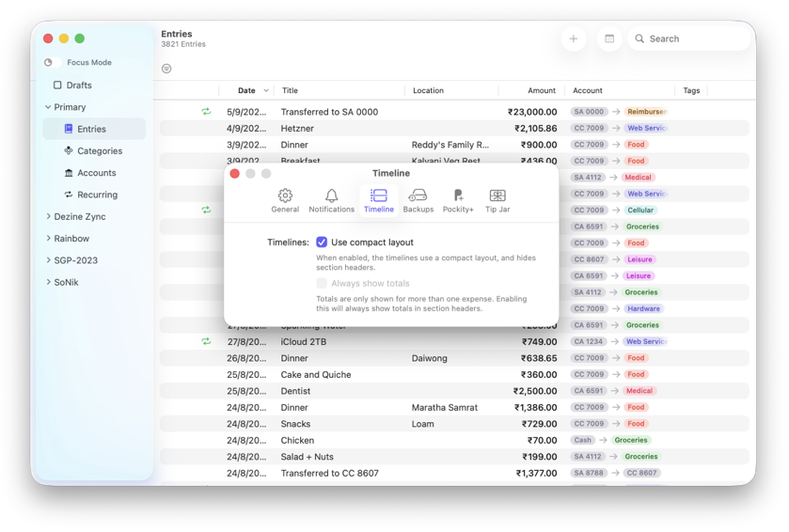The width and height of the screenshot is (789, 532).
Task: Click the Medical tag on Dentist row
Action: (639, 391)
